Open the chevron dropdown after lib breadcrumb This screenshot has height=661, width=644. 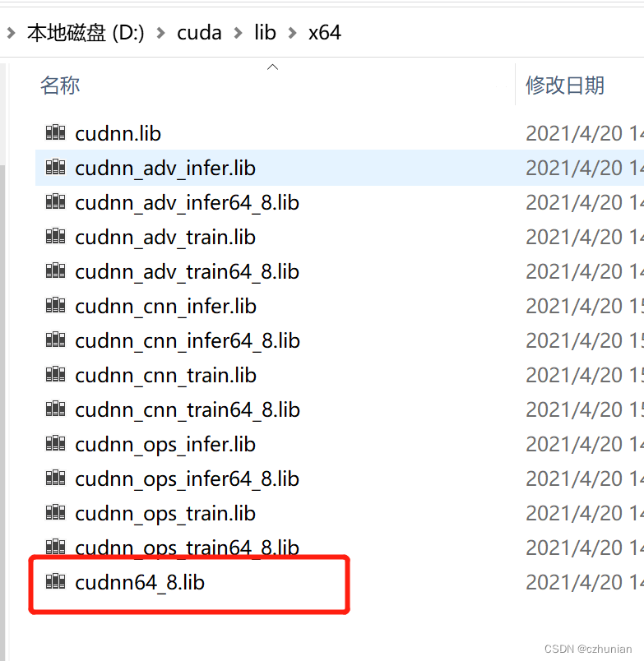[292, 33]
